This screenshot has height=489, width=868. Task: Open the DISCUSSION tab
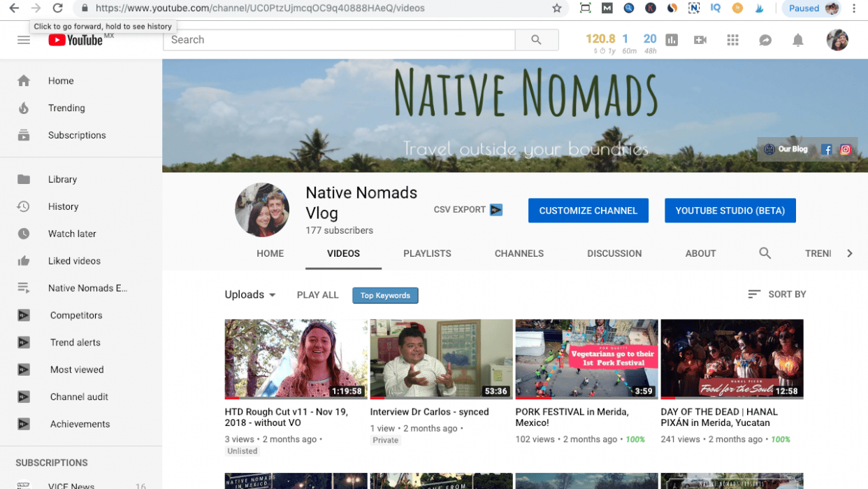(x=614, y=253)
